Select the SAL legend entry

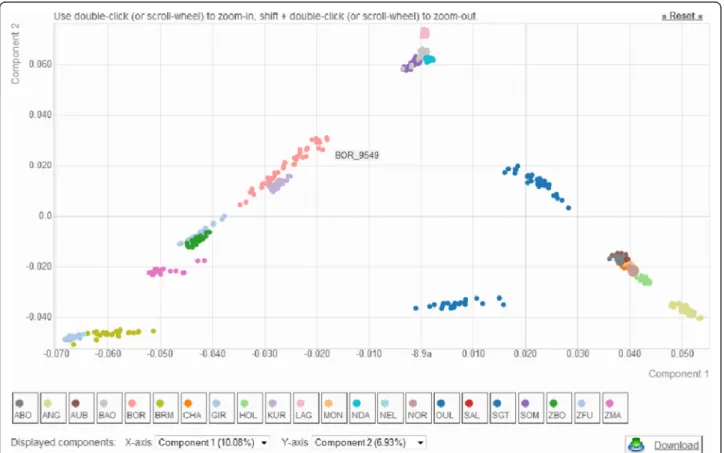coord(475,408)
